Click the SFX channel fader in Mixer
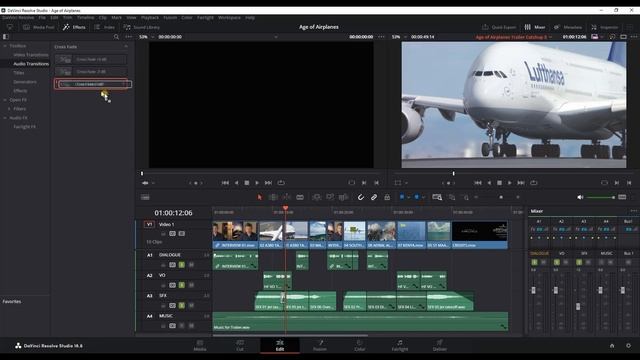The height and width of the screenshot is (360, 640). click(578, 306)
